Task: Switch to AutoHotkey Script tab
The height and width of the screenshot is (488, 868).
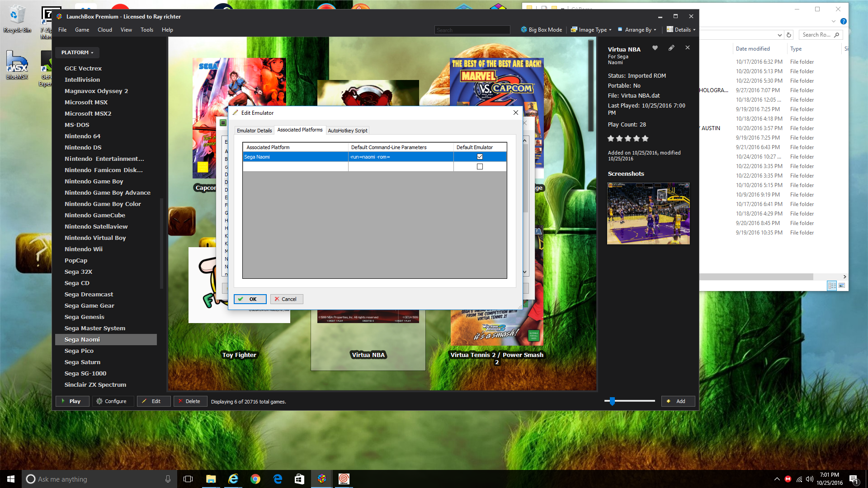Action: click(347, 131)
